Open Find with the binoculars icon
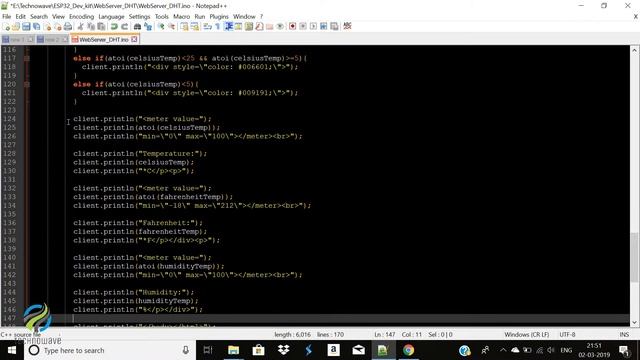 coord(138,27)
